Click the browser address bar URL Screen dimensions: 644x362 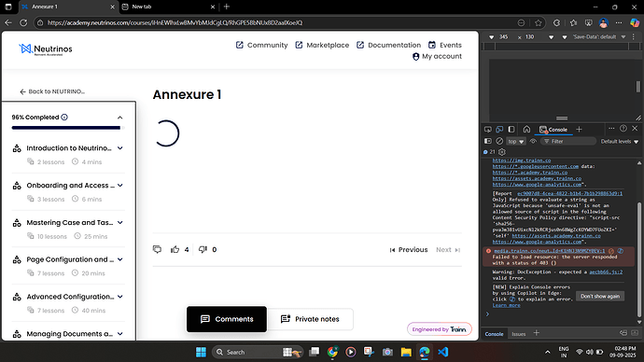click(x=175, y=22)
